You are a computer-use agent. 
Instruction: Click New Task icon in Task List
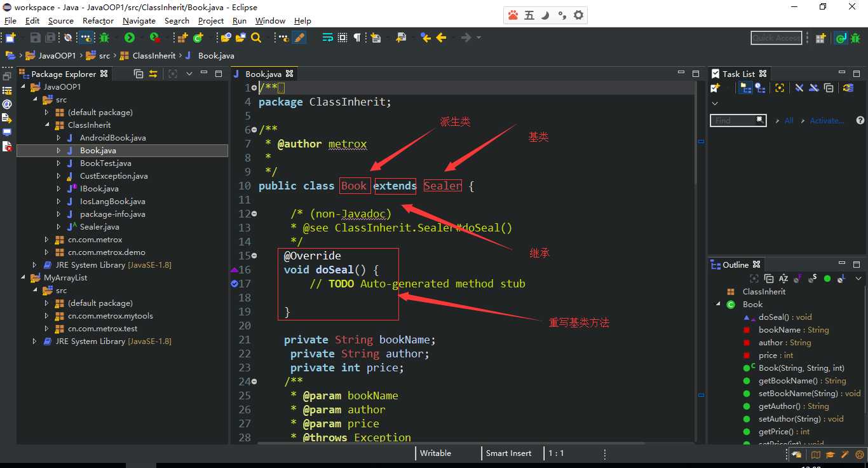[715, 87]
